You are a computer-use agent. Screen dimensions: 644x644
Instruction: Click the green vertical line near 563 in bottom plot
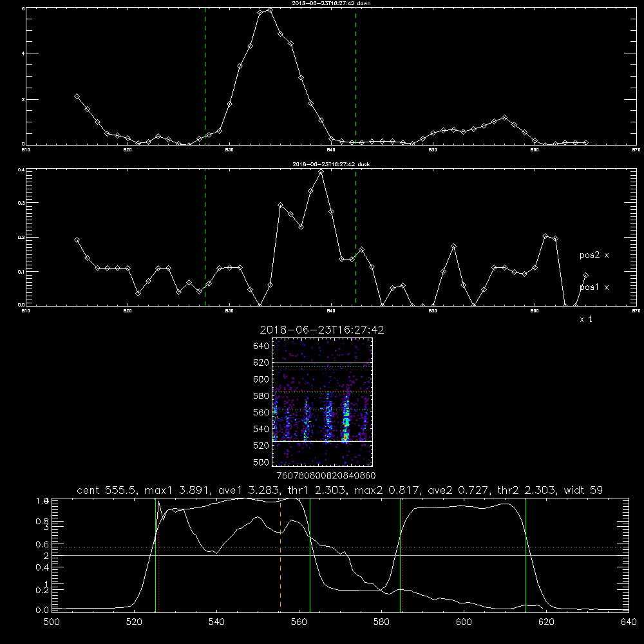click(x=310, y=554)
